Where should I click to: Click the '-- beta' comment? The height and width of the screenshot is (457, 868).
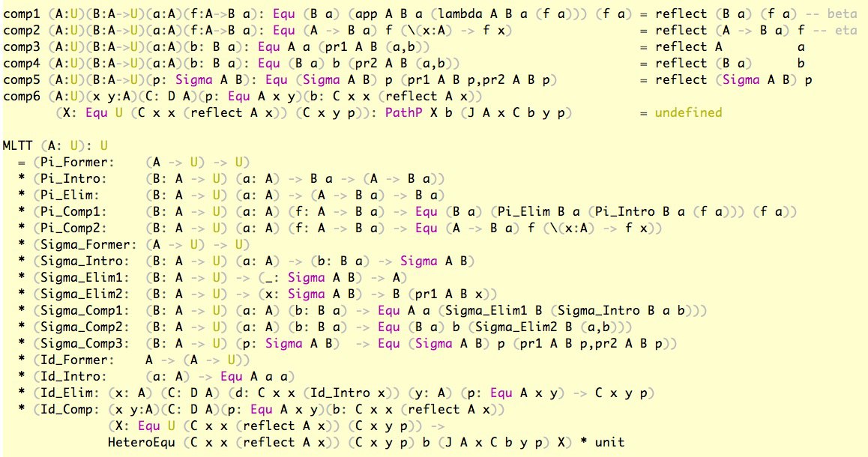835,13
